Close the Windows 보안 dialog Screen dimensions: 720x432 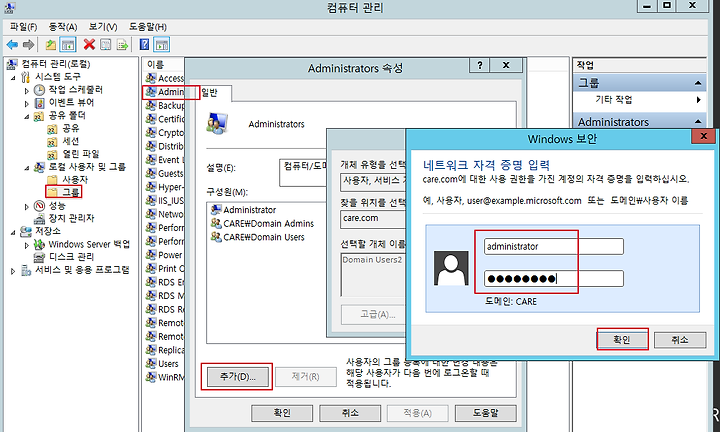pos(703,136)
